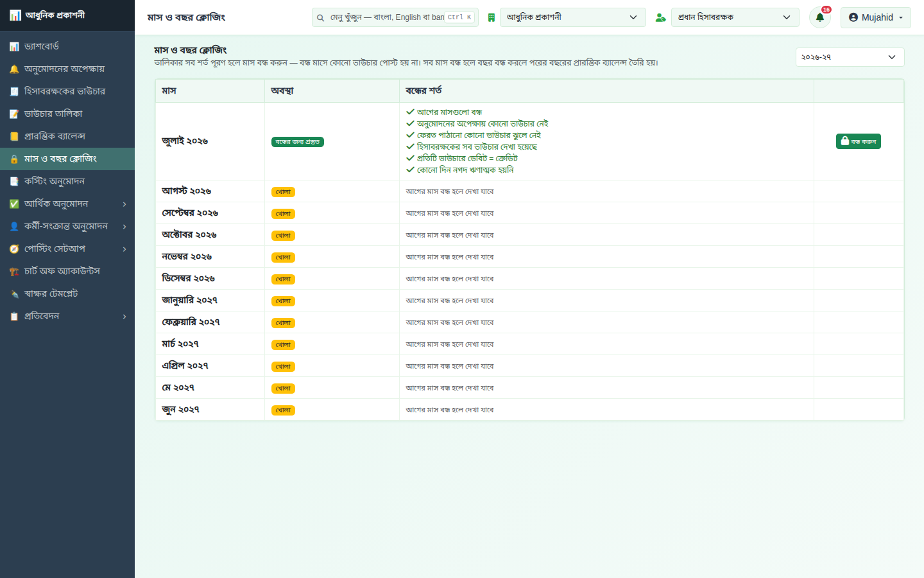
Task: Expand the পোস্টিং সেটআপ submenu chevron
Action: click(124, 249)
